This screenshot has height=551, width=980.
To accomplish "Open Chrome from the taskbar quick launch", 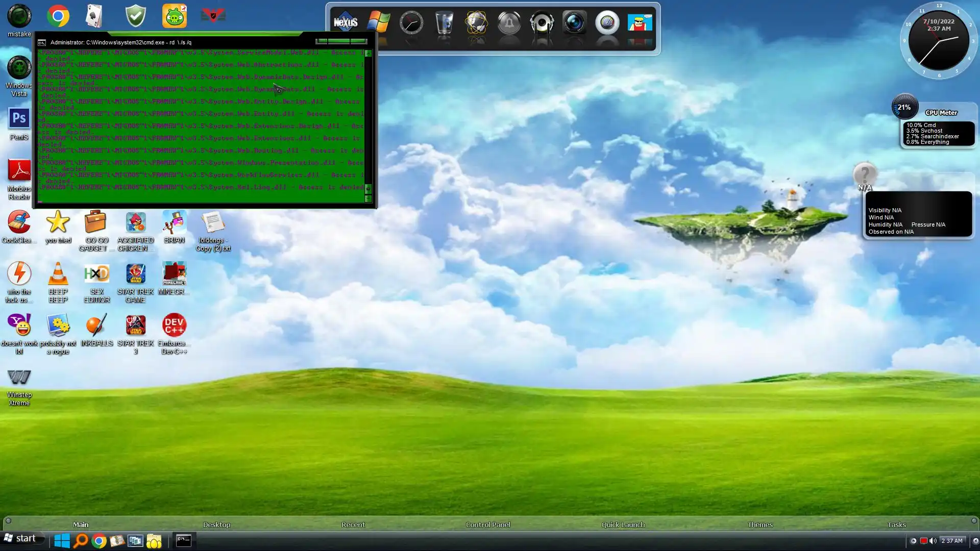I will point(99,541).
